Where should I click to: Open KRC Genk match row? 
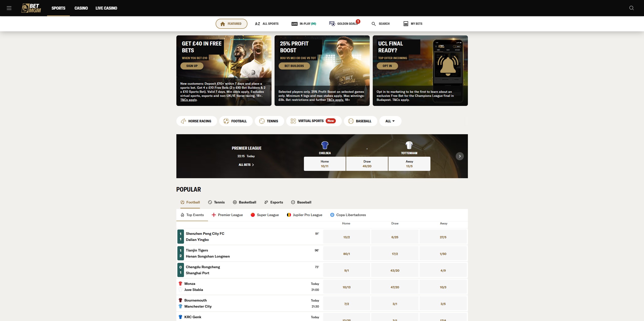(249, 317)
